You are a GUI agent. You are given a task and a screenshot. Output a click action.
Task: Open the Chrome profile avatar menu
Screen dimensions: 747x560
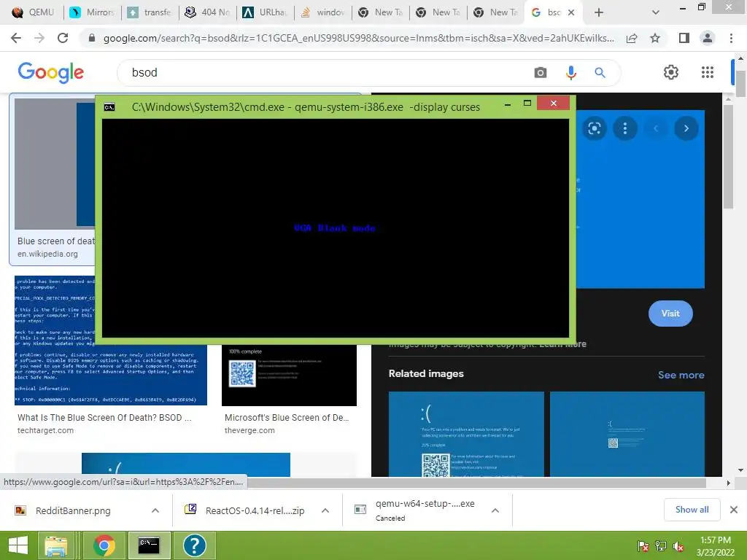pos(708,38)
